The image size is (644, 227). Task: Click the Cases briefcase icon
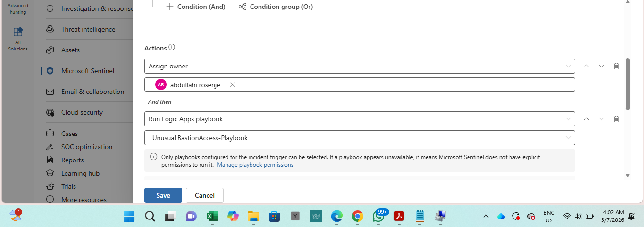click(50, 134)
